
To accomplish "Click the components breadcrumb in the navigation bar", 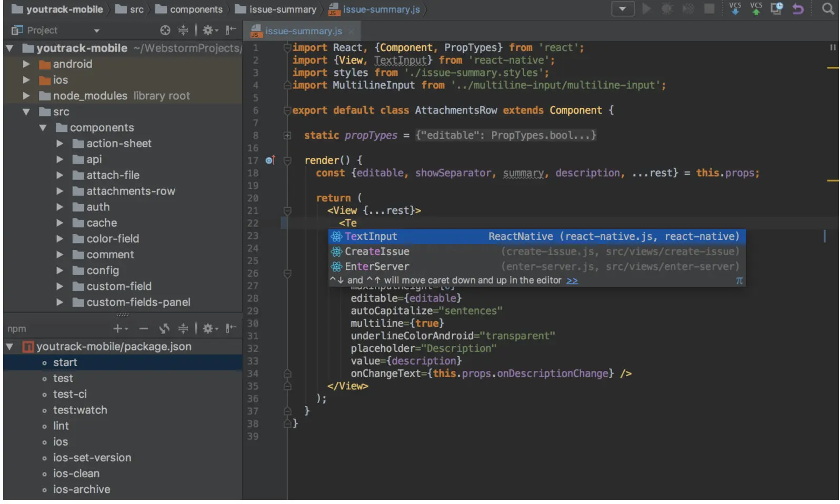I will point(195,9).
